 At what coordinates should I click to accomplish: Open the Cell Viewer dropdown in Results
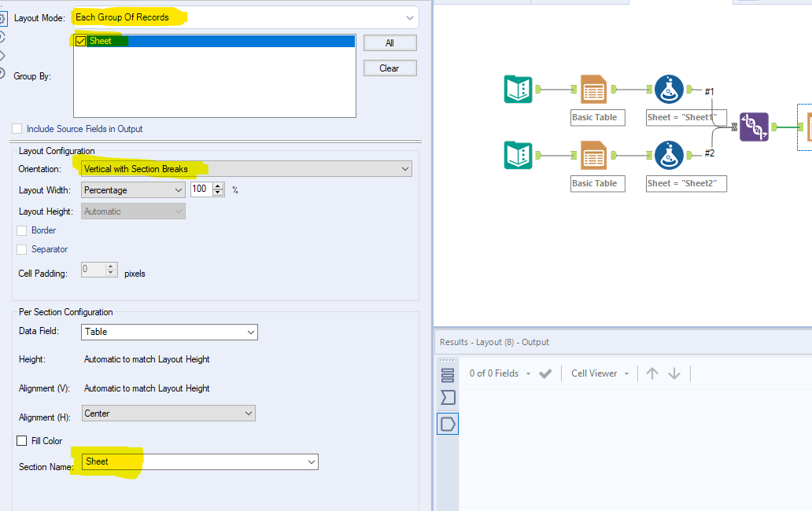600,373
